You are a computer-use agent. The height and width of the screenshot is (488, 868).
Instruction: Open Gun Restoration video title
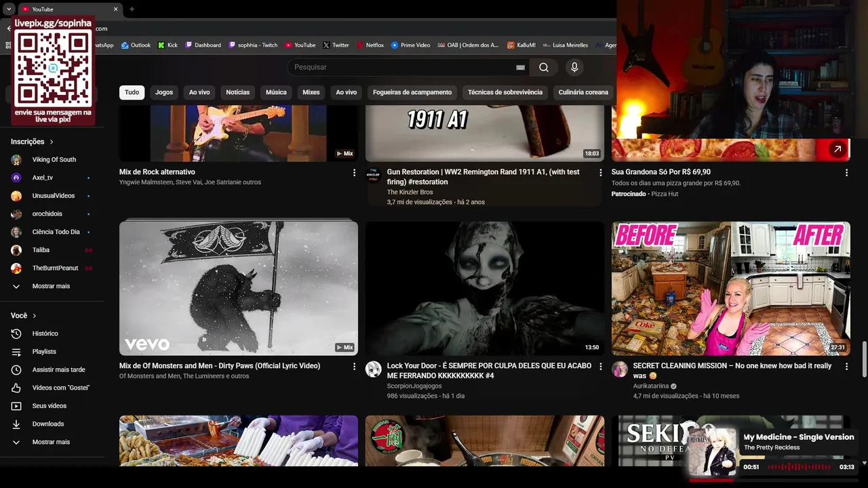[x=483, y=177]
